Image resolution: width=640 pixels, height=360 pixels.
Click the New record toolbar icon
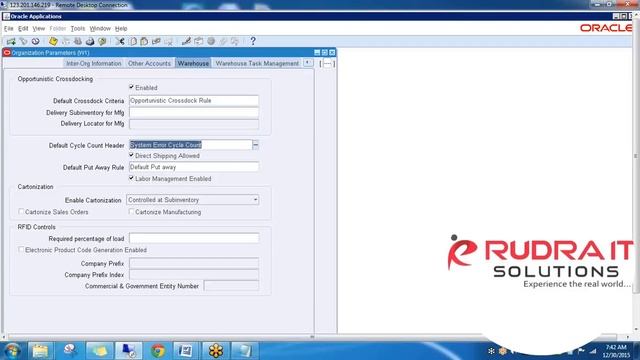(11, 41)
